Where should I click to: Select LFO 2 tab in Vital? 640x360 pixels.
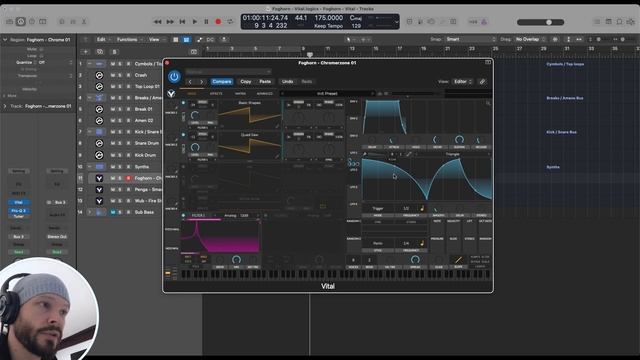click(353, 170)
